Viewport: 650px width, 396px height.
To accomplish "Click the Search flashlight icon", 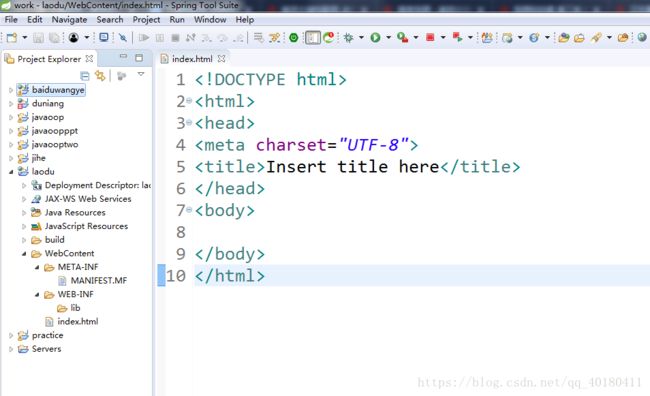I will tap(596, 38).
